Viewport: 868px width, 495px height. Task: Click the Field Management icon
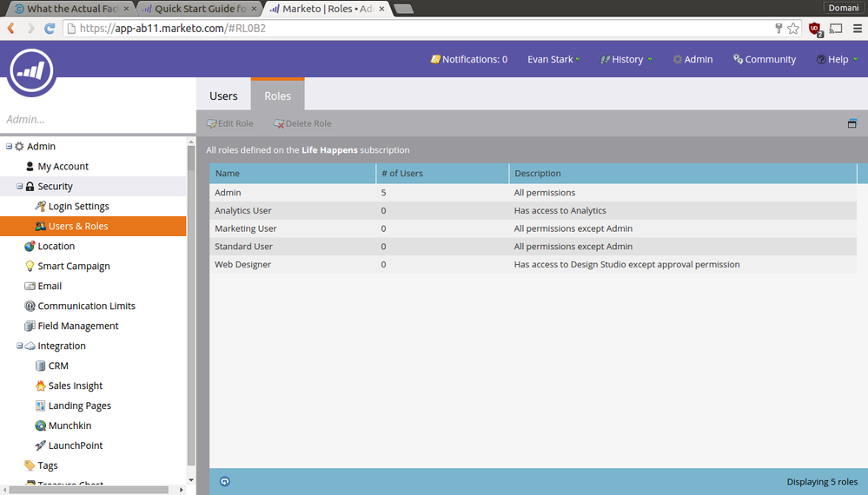pyautogui.click(x=30, y=325)
